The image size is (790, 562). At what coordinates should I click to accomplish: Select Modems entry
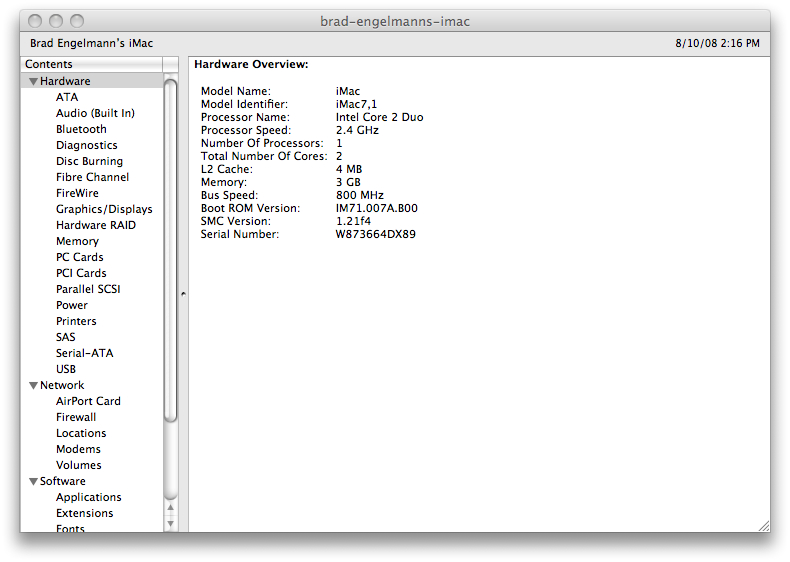click(78, 450)
